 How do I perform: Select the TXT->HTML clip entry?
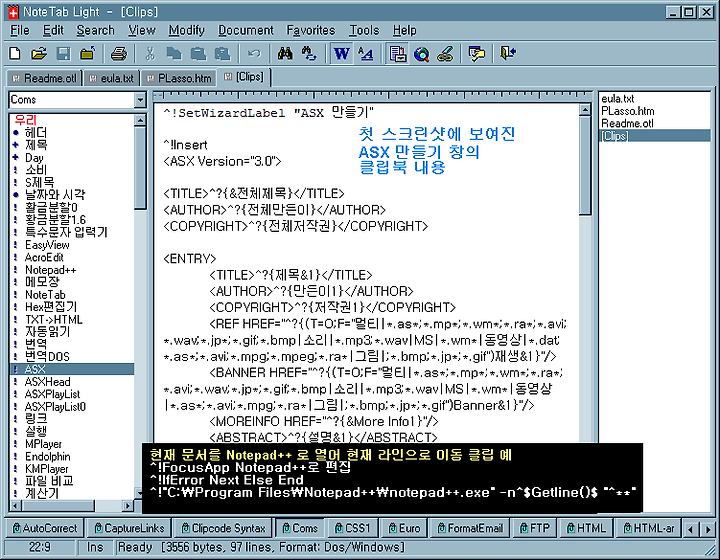tap(54, 319)
